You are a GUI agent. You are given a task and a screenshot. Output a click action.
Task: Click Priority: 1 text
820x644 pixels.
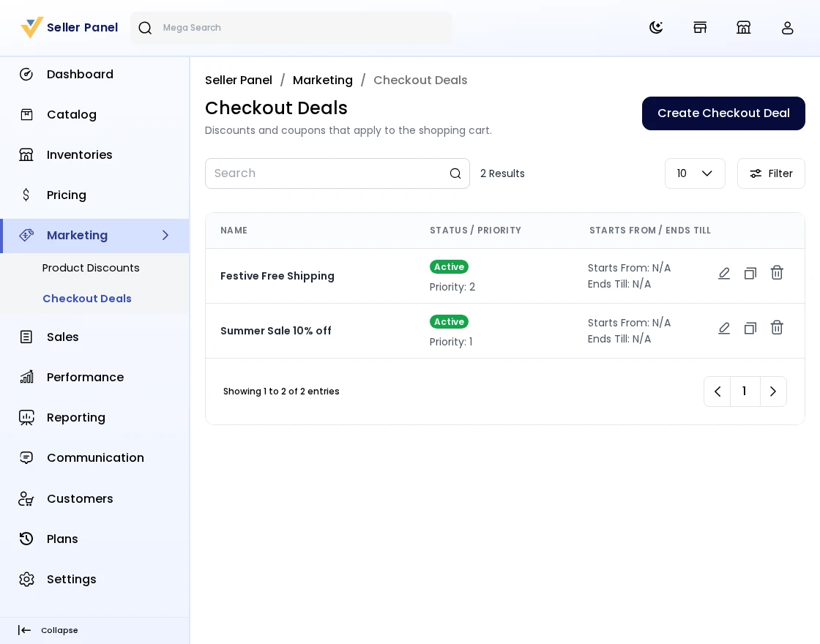(451, 342)
